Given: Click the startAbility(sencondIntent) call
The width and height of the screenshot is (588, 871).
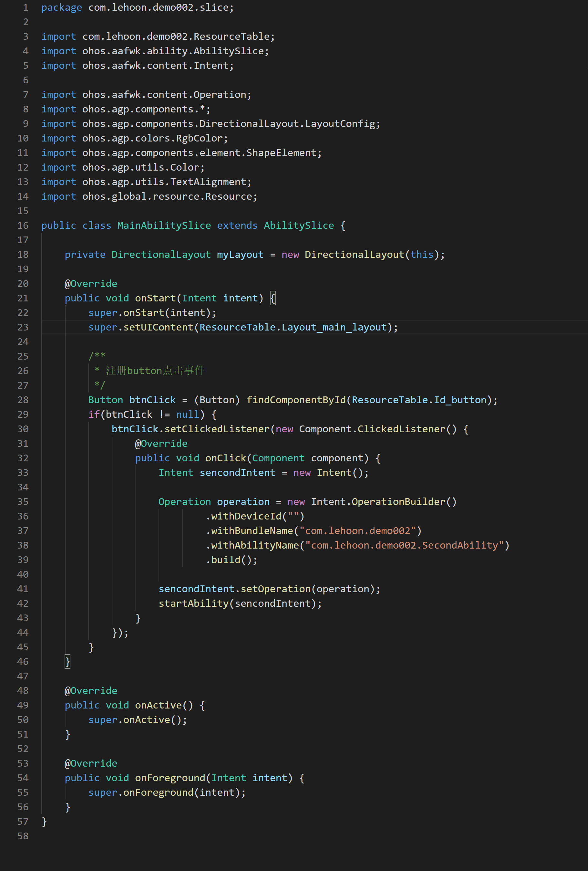Looking at the screenshot, I should [x=240, y=604].
